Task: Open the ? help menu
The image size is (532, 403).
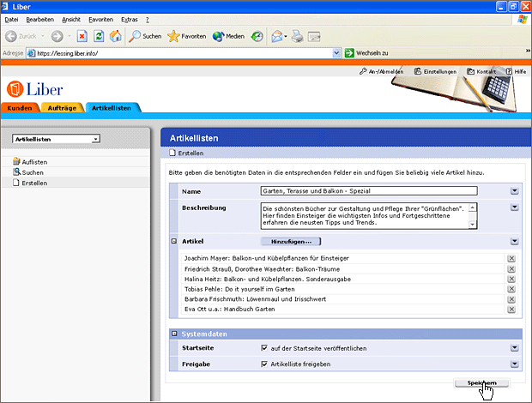Action: (x=148, y=20)
